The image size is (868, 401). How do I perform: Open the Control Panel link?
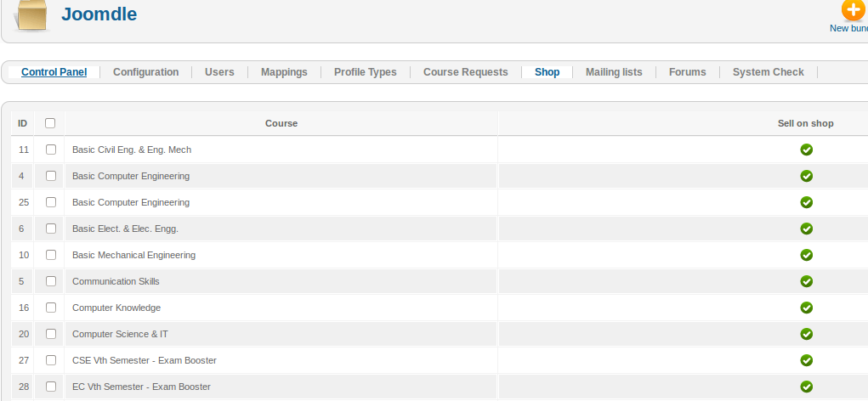(x=54, y=72)
